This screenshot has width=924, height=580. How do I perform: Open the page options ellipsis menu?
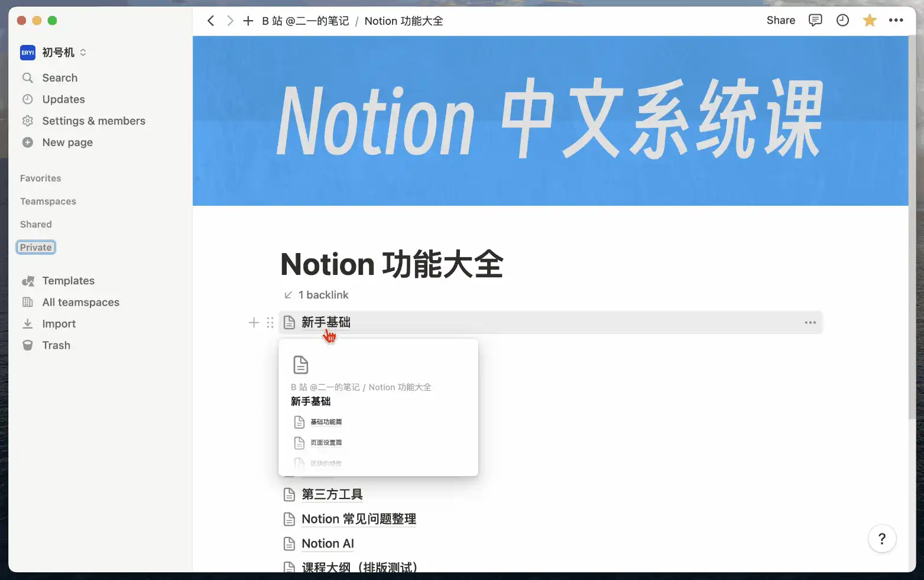(x=896, y=20)
